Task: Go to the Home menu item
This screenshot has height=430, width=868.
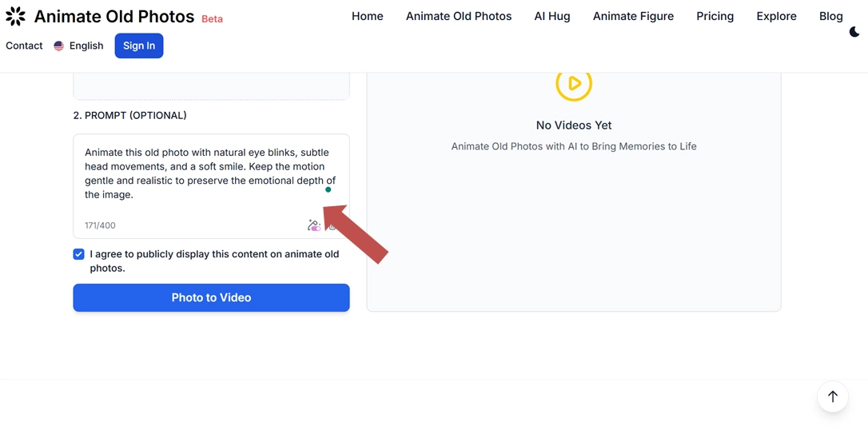Action: (368, 16)
